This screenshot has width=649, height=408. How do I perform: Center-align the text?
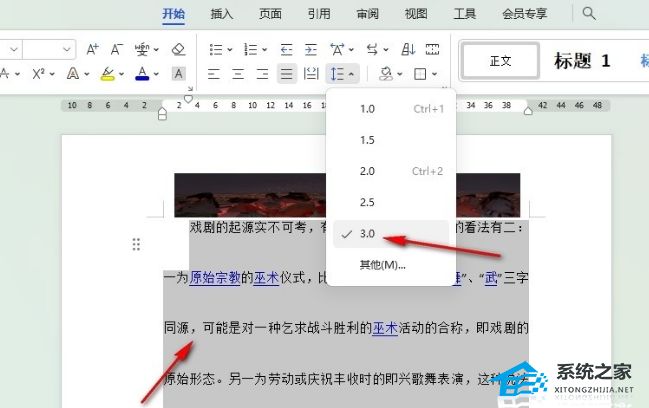(x=238, y=74)
